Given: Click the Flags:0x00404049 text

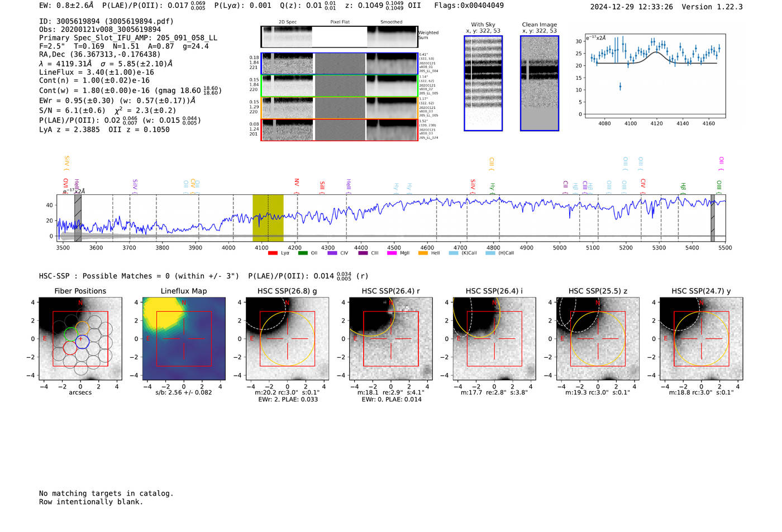Looking at the screenshot, I should click(x=469, y=6).
